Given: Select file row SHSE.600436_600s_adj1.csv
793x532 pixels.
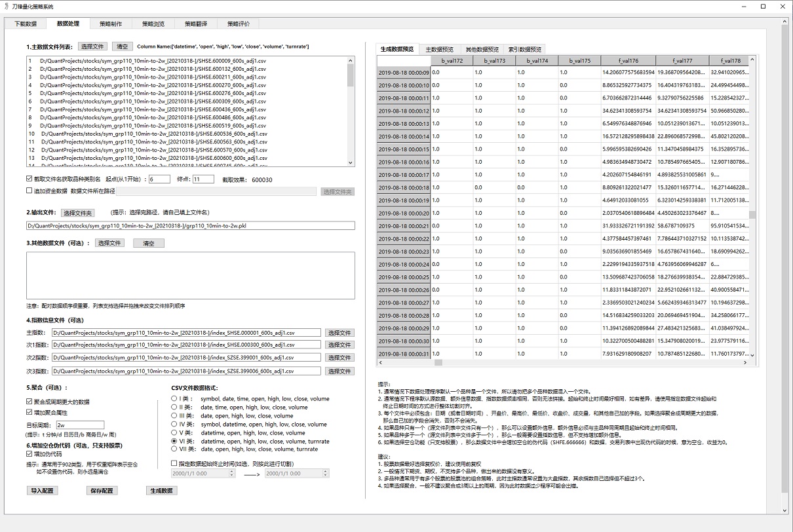Looking at the screenshot, I should pyautogui.click(x=186, y=109).
